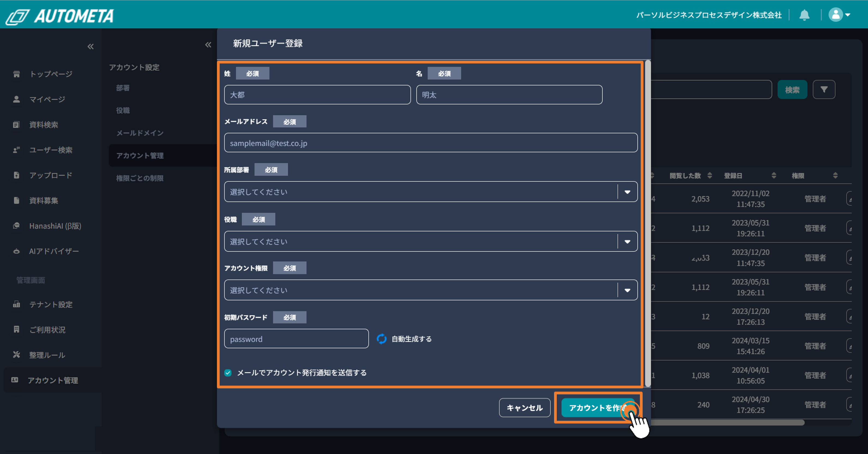Click the ご利用状況 icon
The height and width of the screenshot is (454, 868).
(x=16, y=329)
